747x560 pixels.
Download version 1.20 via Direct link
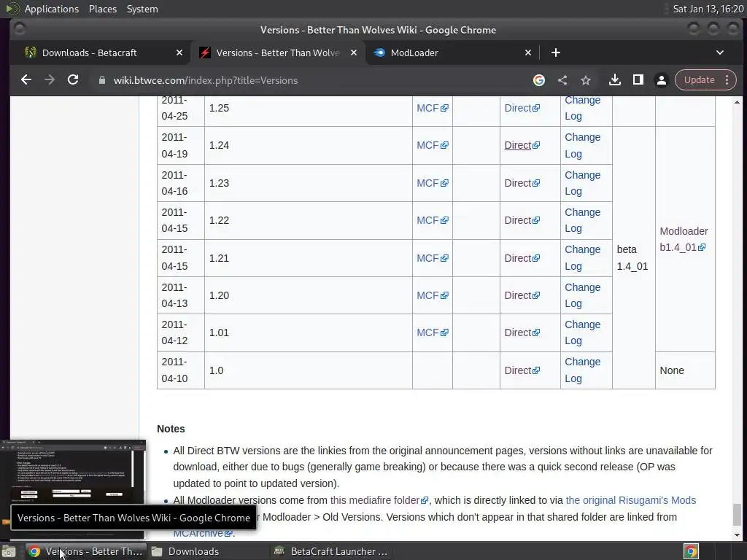tap(522, 296)
